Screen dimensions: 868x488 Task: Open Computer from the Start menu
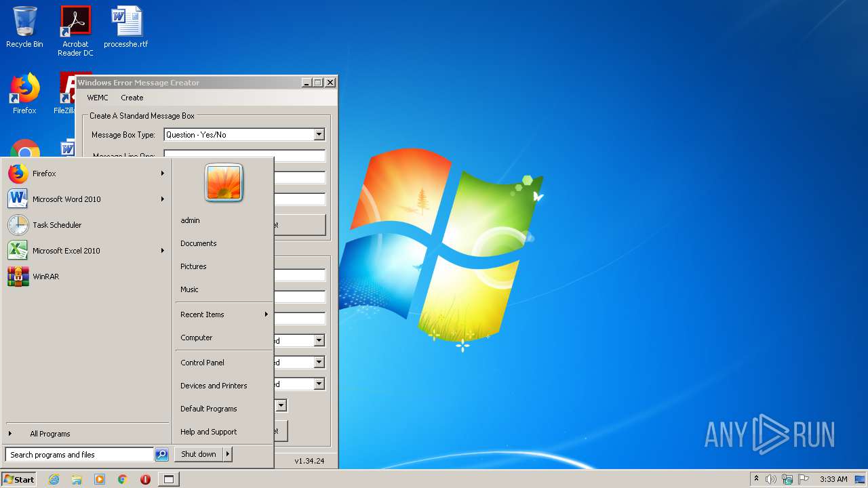224,338
